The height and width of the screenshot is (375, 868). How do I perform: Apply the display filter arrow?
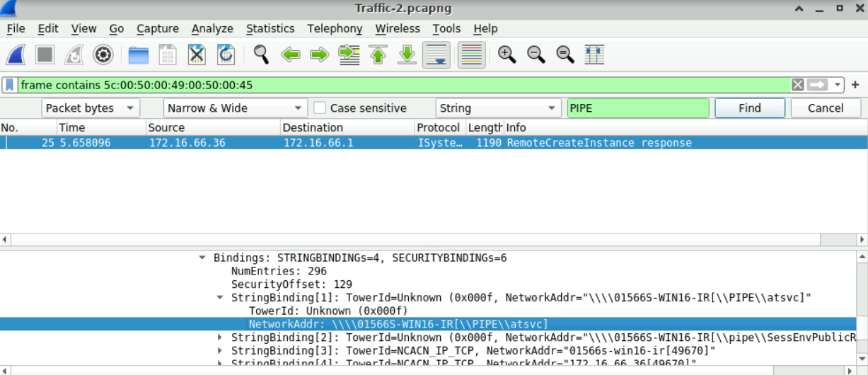pos(818,85)
